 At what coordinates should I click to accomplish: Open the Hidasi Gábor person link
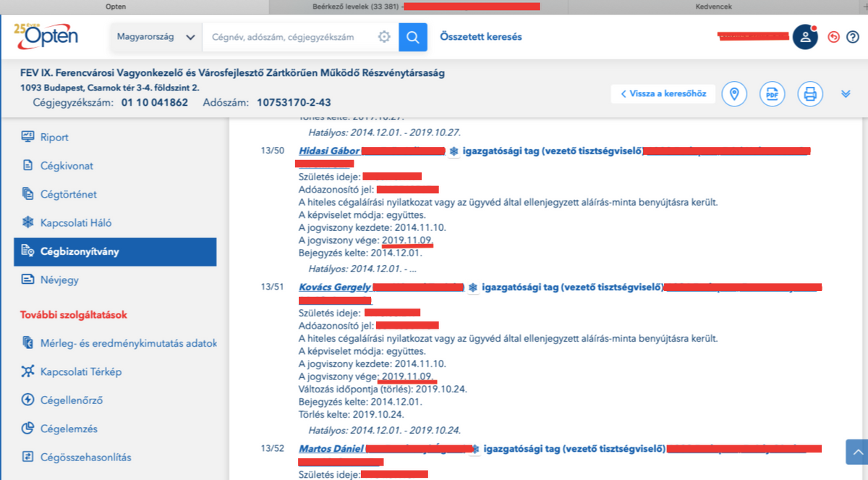pos(329,151)
